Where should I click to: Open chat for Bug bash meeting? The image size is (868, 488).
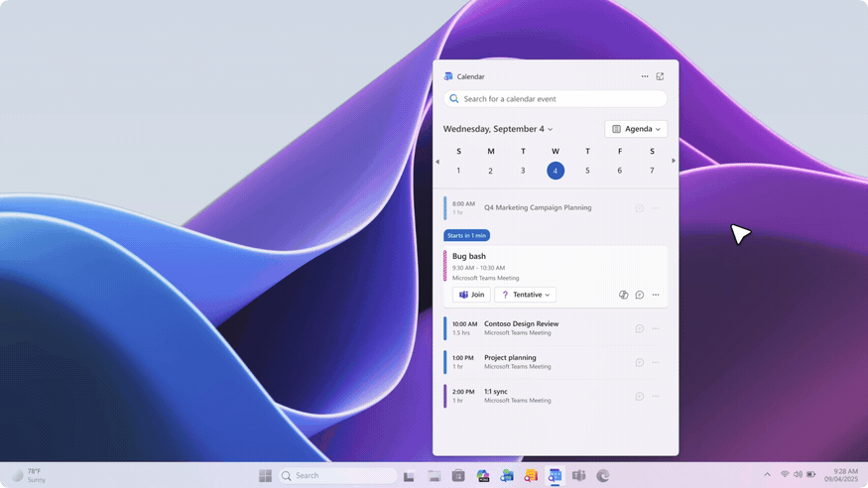[640, 295]
